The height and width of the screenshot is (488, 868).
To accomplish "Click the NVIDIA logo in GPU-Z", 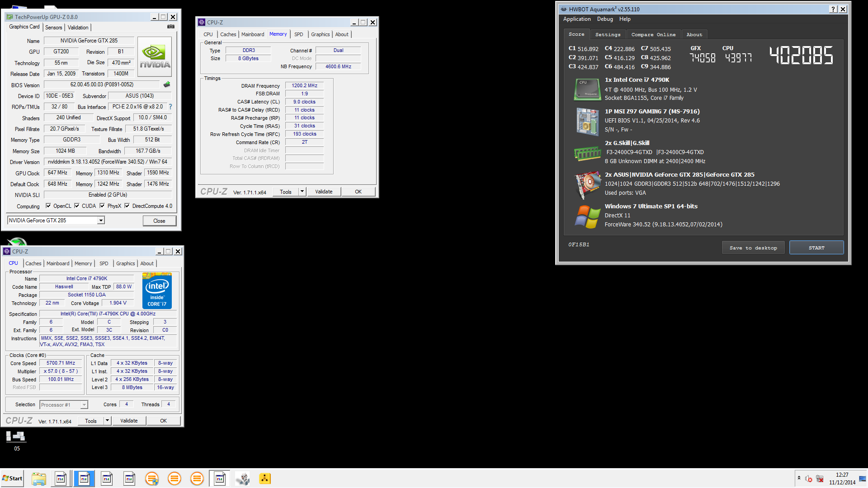I will tap(155, 57).
